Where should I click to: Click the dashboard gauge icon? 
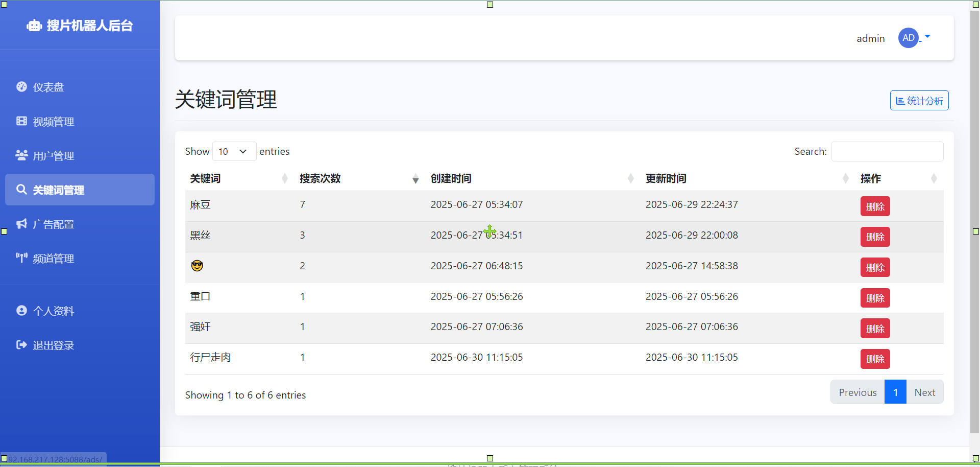(21, 87)
